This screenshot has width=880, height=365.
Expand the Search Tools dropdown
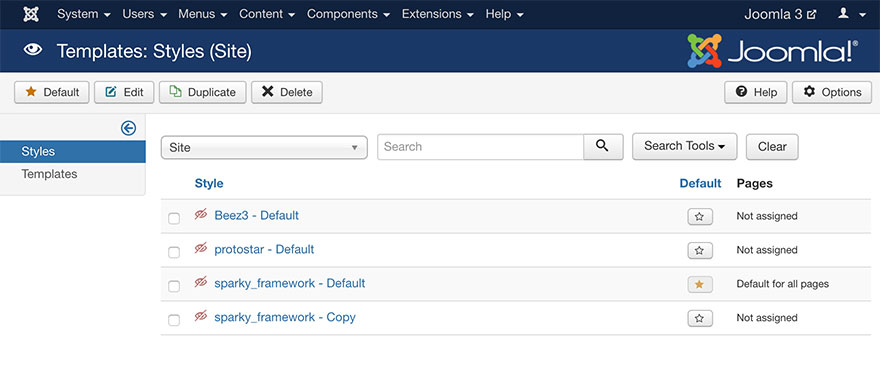[x=685, y=146]
